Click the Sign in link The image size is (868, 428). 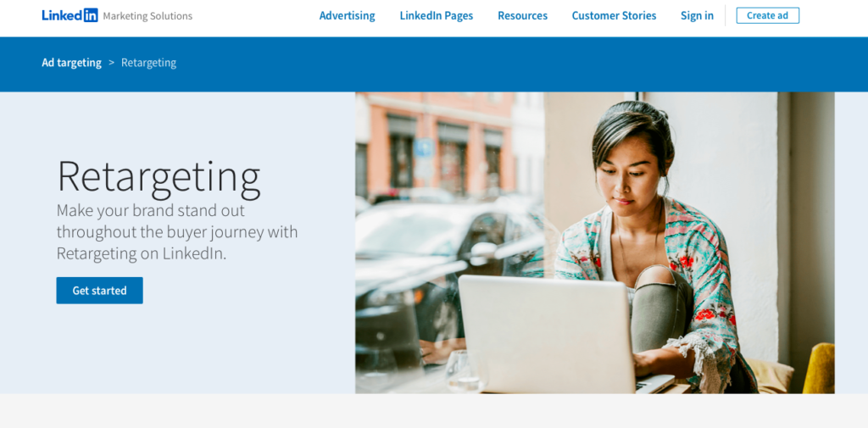tap(697, 15)
